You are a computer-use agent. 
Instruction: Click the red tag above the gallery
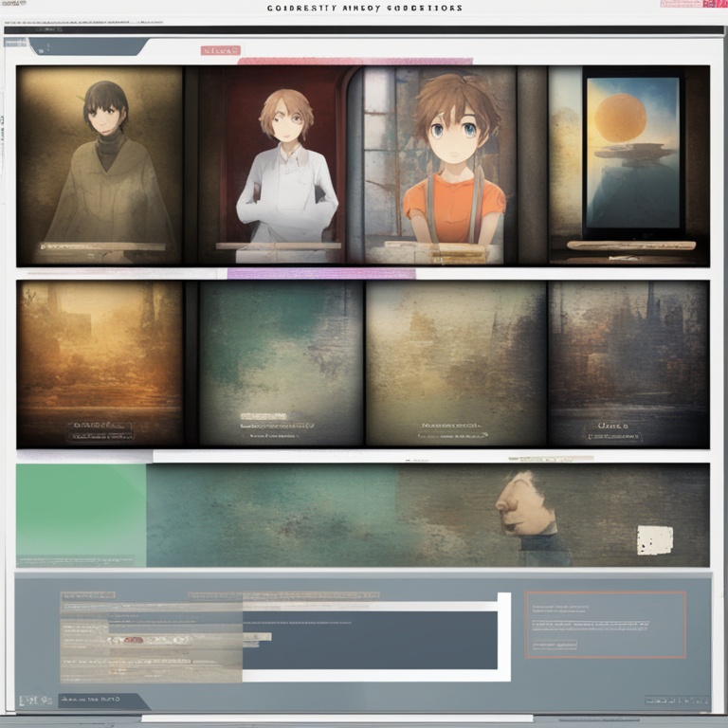pyautogui.click(x=221, y=50)
